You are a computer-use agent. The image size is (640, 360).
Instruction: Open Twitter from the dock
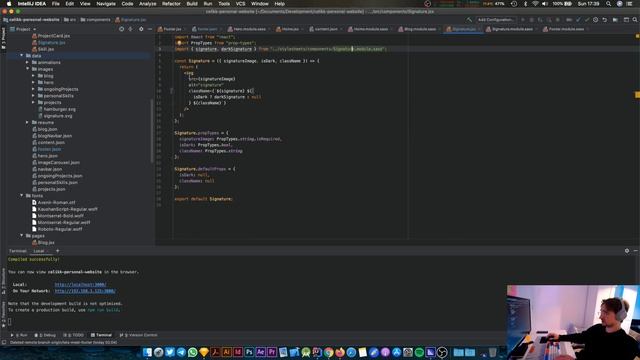170,352
